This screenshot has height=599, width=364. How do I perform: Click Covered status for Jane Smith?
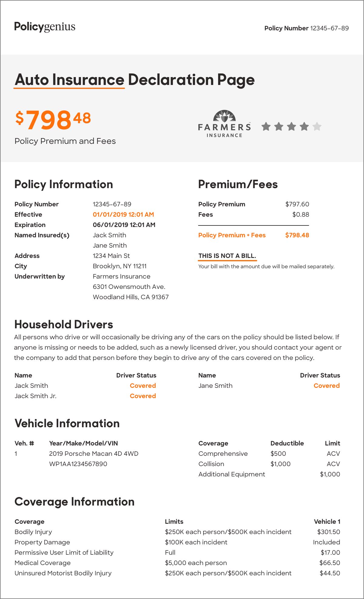click(327, 386)
